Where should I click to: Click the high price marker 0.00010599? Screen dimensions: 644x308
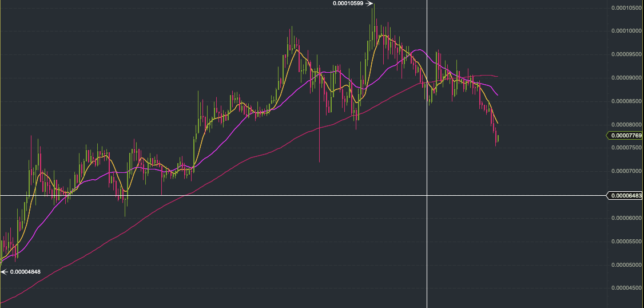coord(352,3)
